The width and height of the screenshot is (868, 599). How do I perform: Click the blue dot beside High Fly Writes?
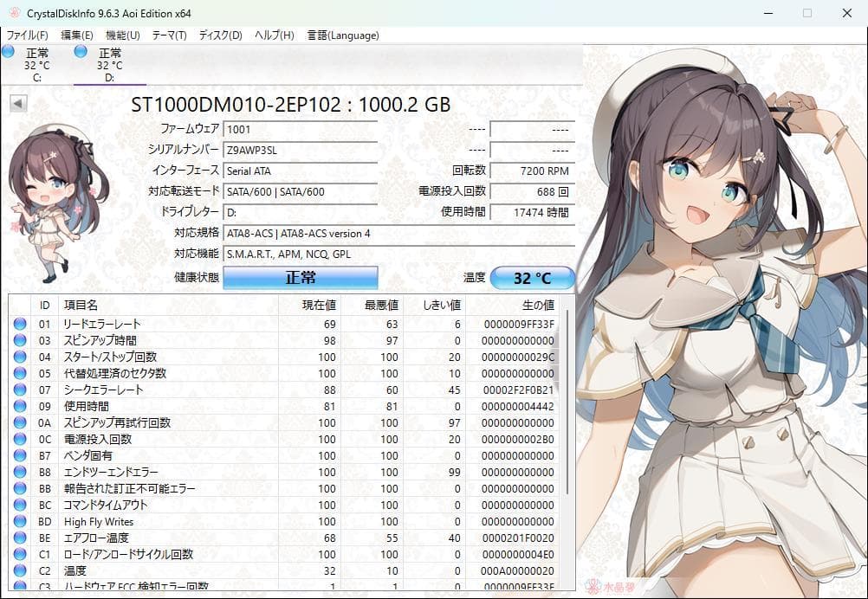click(19, 521)
